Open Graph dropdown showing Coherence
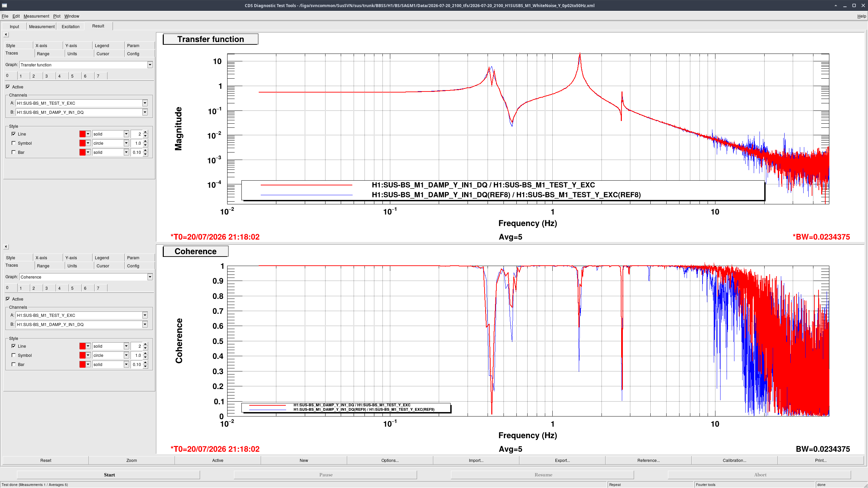This screenshot has width=868, height=488. coord(150,277)
